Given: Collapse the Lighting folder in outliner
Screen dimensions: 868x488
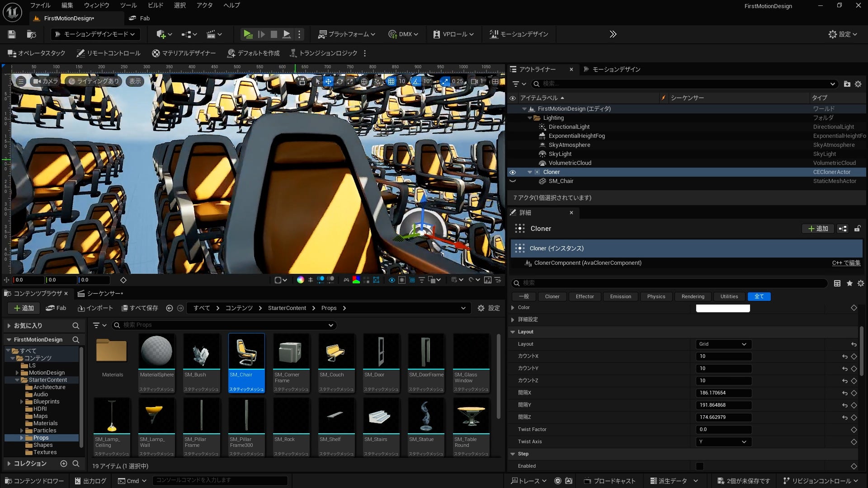Looking at the screenshot, I should [530, 118].
